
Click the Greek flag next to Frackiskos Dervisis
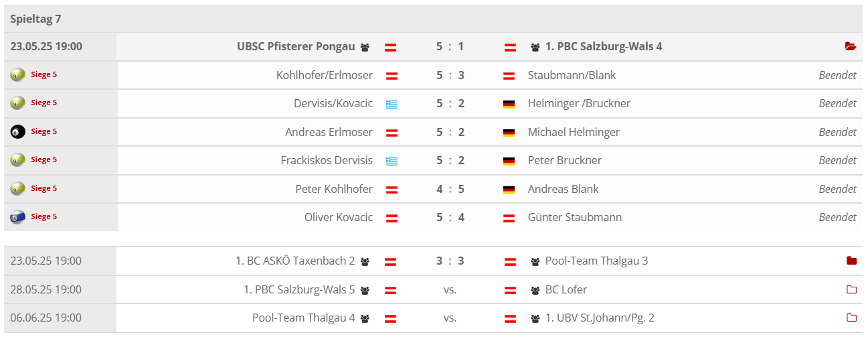pos(392,161)
